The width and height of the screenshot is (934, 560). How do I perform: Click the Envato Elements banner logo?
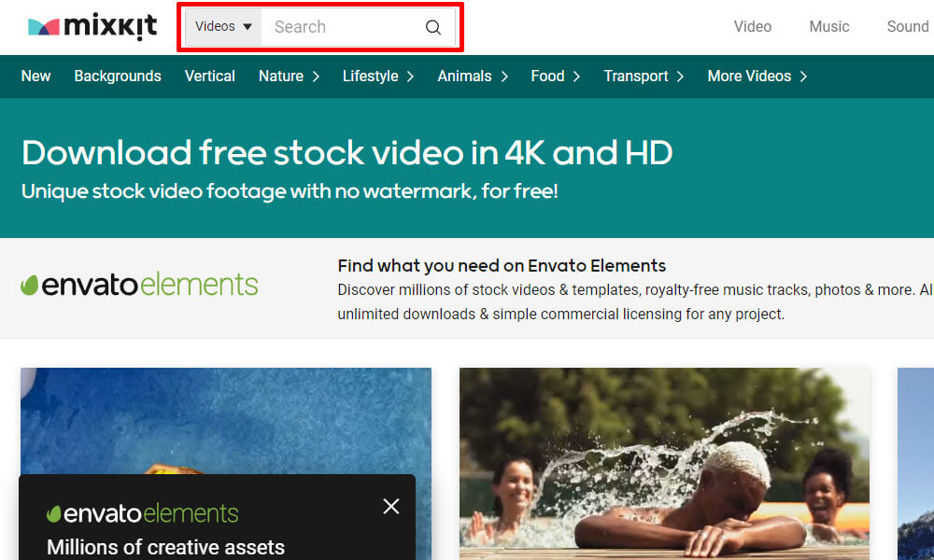coord(139,285)
